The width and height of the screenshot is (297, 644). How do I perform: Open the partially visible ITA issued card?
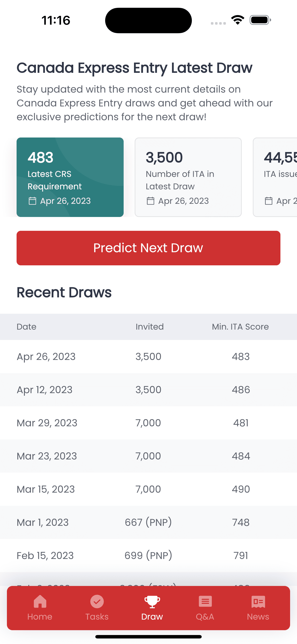pos(275,177)
